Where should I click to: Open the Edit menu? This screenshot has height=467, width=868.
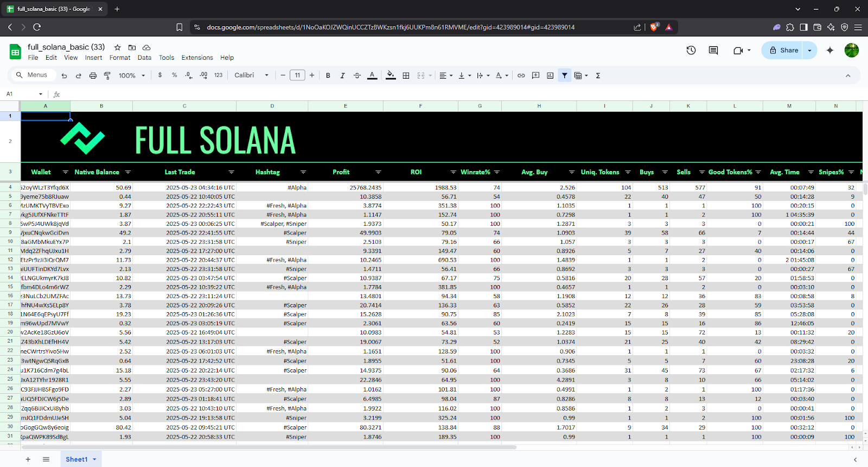tap(51, 58)
